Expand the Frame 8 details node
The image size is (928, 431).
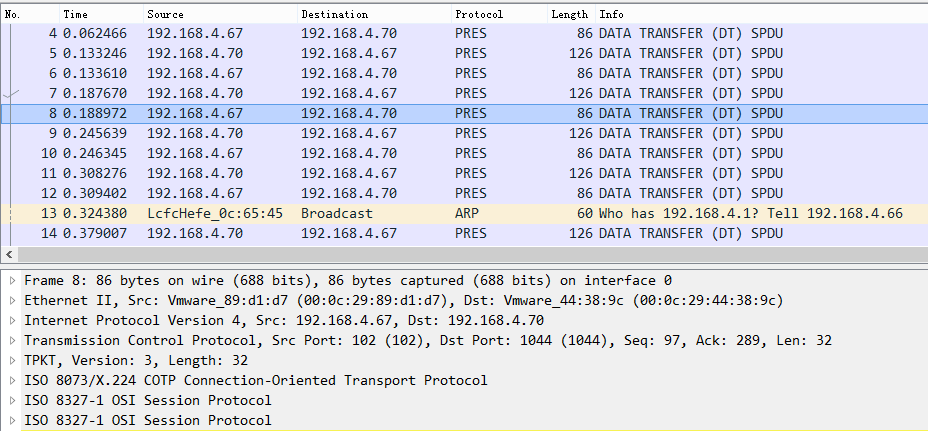[x=13, y=281]
